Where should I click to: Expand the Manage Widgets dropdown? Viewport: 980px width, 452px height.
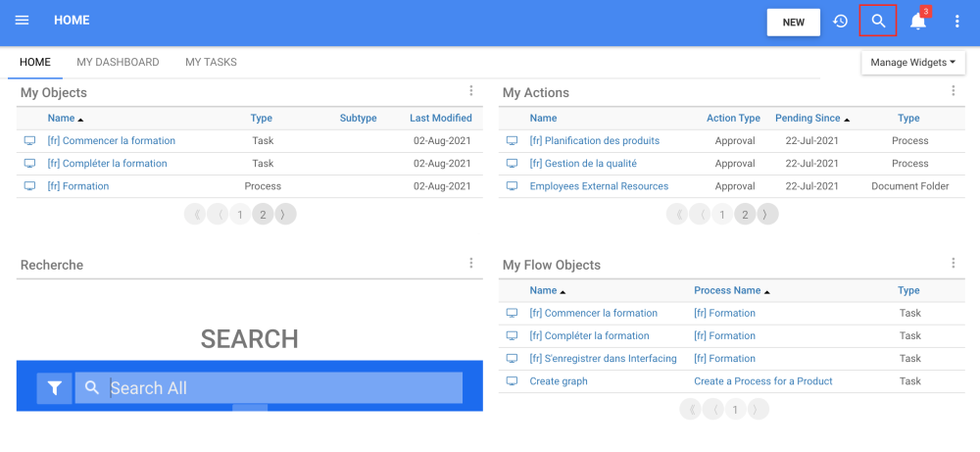click(x=912, y=63)
